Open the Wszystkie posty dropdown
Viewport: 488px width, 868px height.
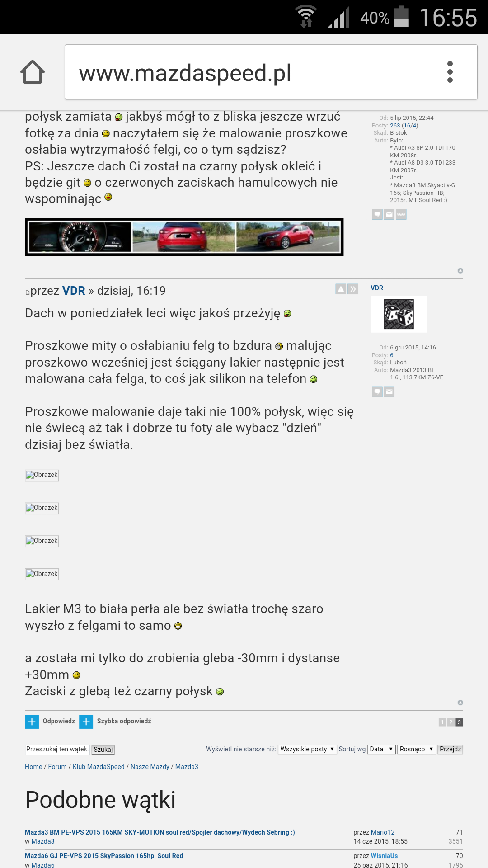(x=307, y=749)
